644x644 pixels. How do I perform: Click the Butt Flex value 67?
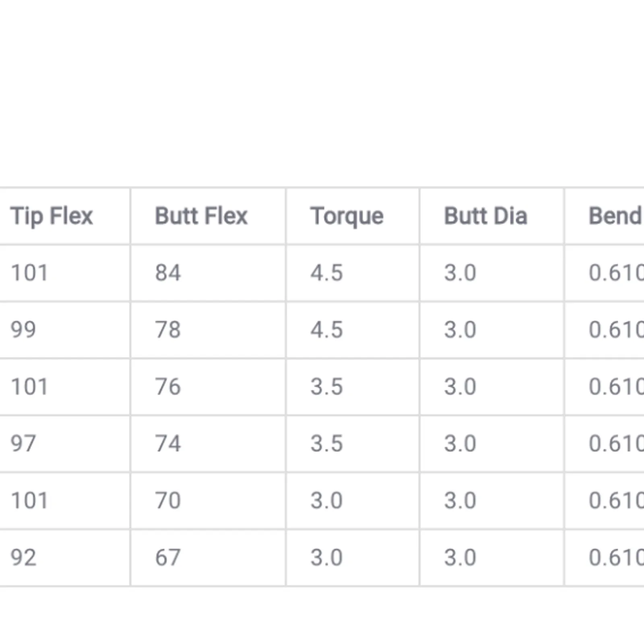[x=168, y=557]
